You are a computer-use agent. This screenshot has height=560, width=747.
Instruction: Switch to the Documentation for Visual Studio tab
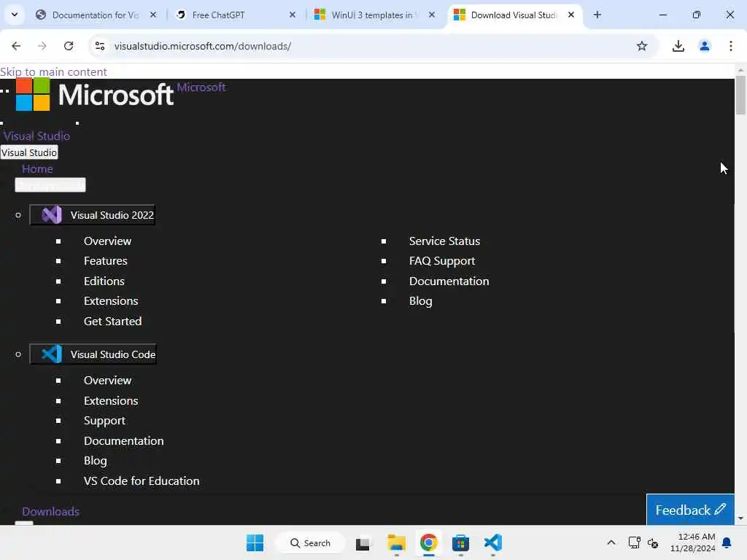[96, 15]
